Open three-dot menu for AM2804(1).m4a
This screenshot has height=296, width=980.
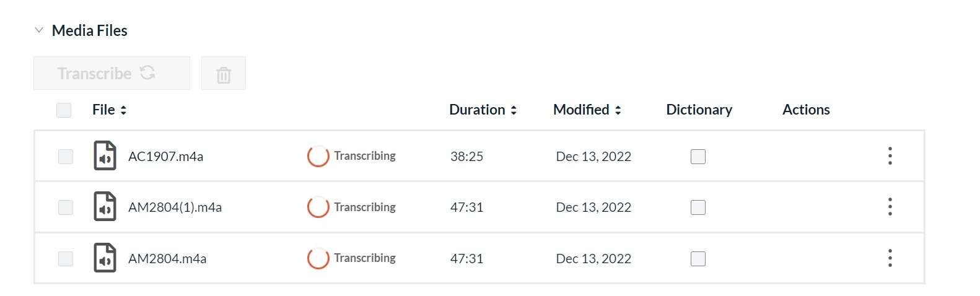tap(890, 207)
